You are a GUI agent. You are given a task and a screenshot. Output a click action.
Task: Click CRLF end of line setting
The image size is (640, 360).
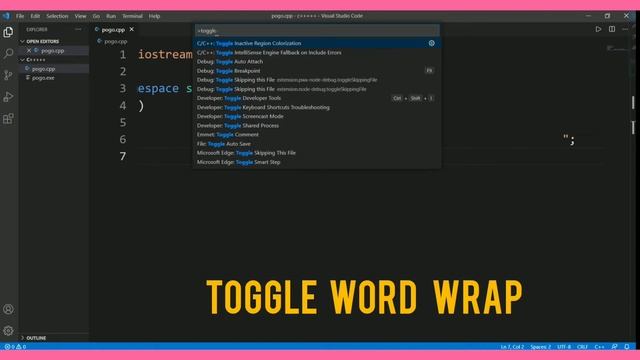point(582,347)
